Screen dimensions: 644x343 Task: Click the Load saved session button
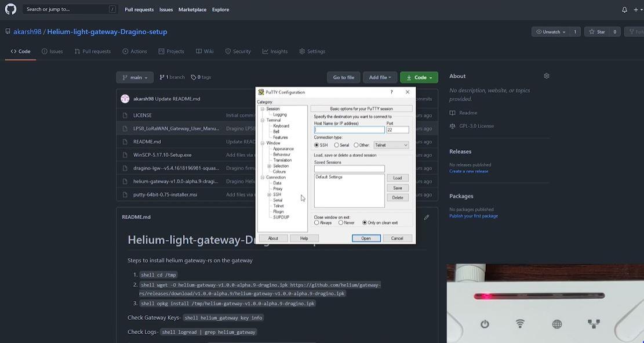tap(398, 178)
